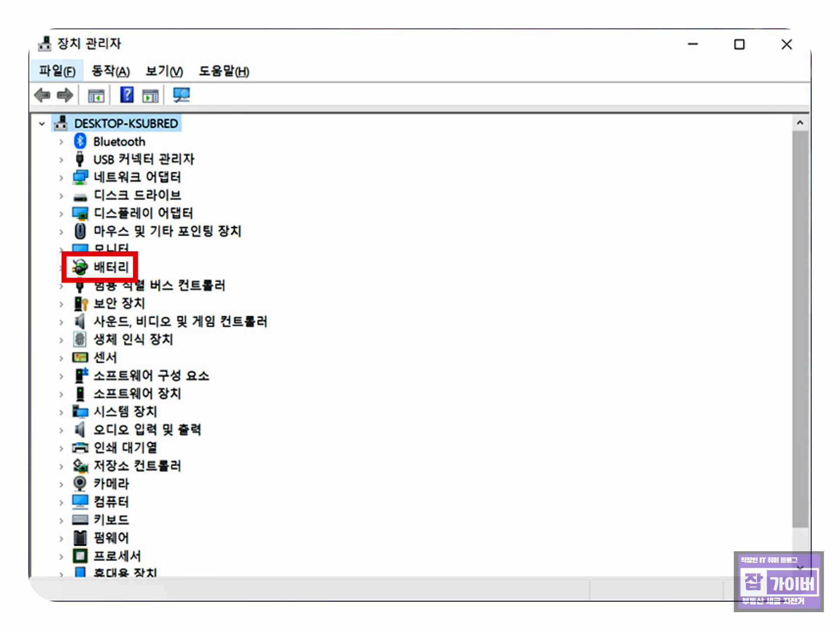
Task: Click the 배터리 battery icon
Action: tap(80, 267)
